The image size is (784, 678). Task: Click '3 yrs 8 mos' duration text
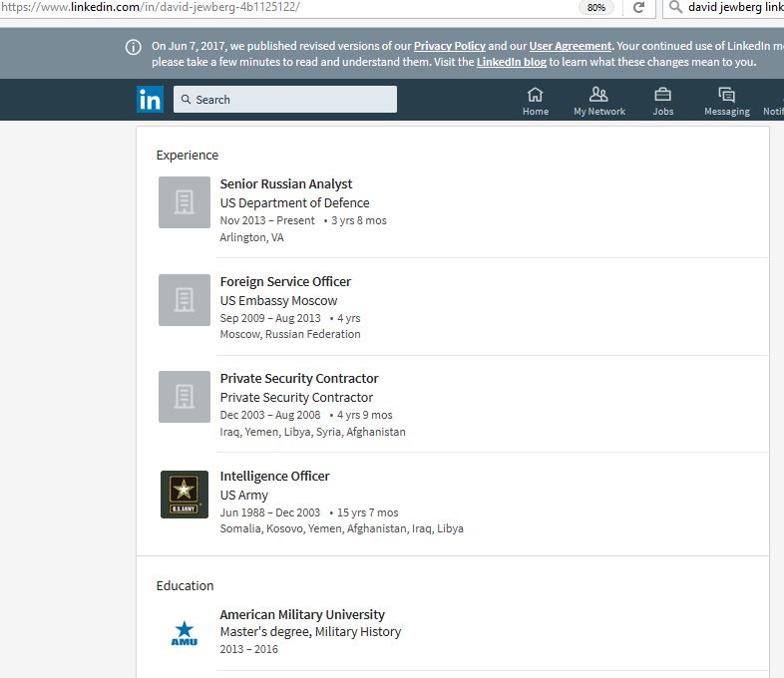[x=358, y=220]
